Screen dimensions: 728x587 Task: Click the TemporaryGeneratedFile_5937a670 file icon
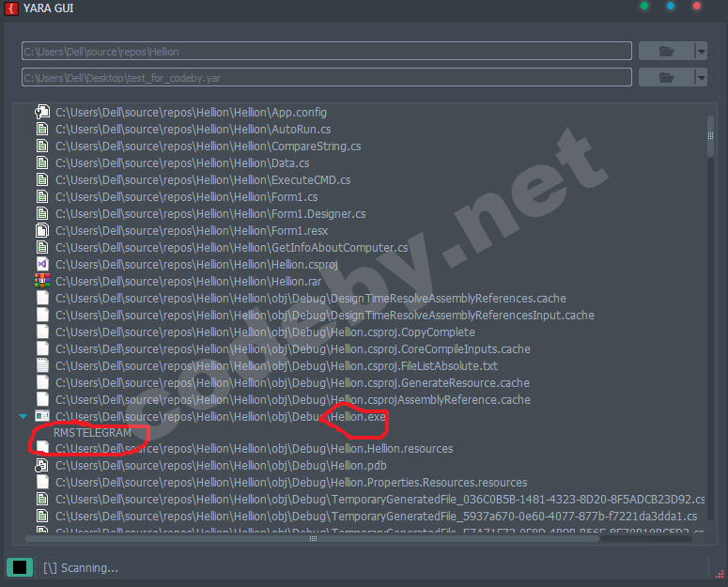(x=42, y=516)
